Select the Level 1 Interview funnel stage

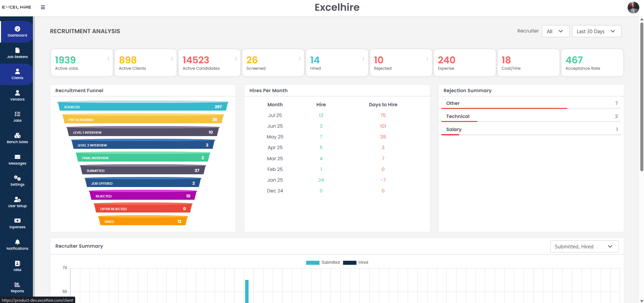tap(143, 132)
